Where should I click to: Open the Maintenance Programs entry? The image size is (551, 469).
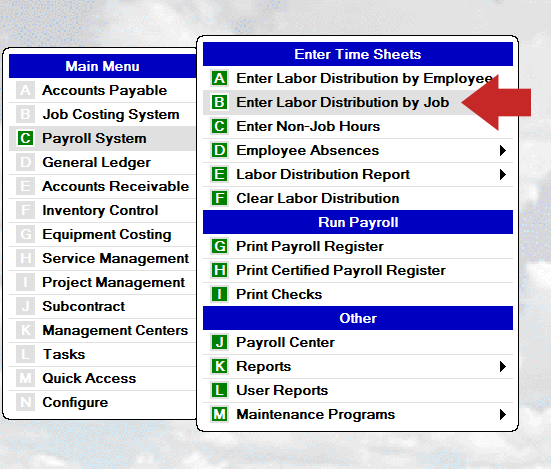pyautogui.click(x=358, y=414)
